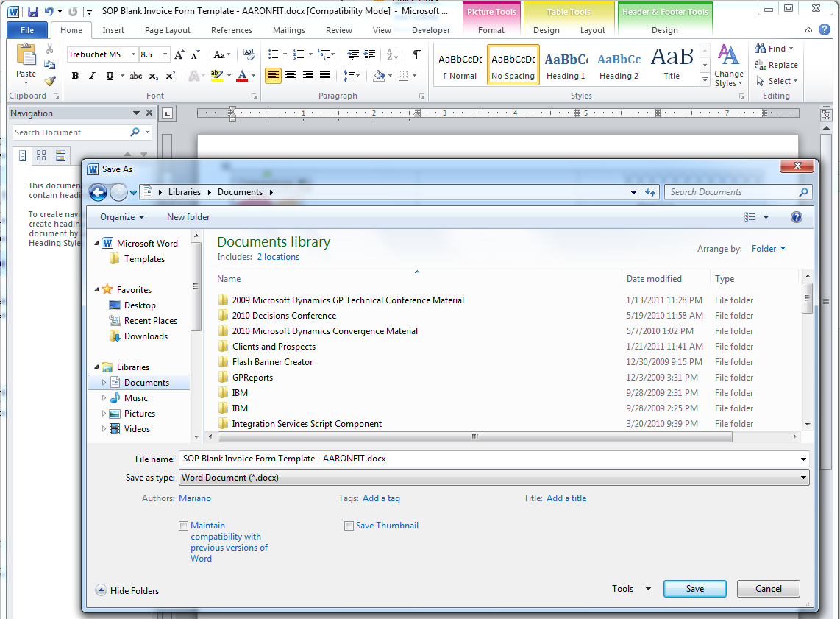This screenshot has height=619, width=840.
Task: Switch to the Mailings tab
Action: pos(289,30)
